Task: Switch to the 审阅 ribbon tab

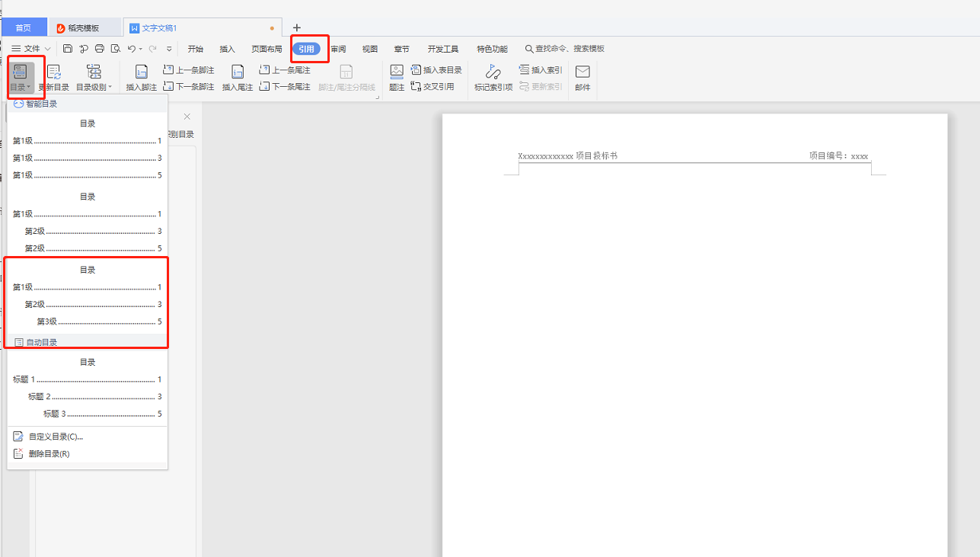Action: pyautogui.click(x=338, y=49)
